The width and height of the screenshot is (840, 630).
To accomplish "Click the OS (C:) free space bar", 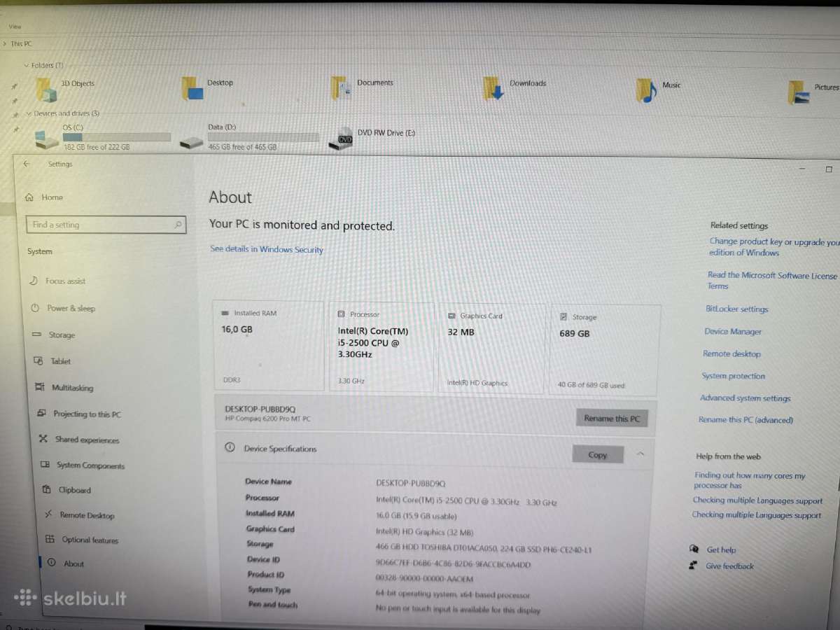I will pos(117,137).
